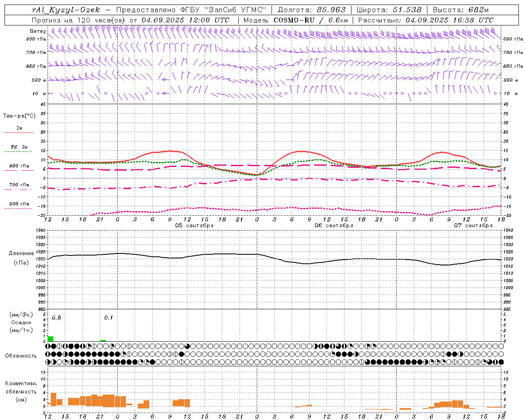Click the provider text ФГБУ "ЗапСиб УГМС"
This screenshot has height=420, width=525.
(x=224, y=10)
